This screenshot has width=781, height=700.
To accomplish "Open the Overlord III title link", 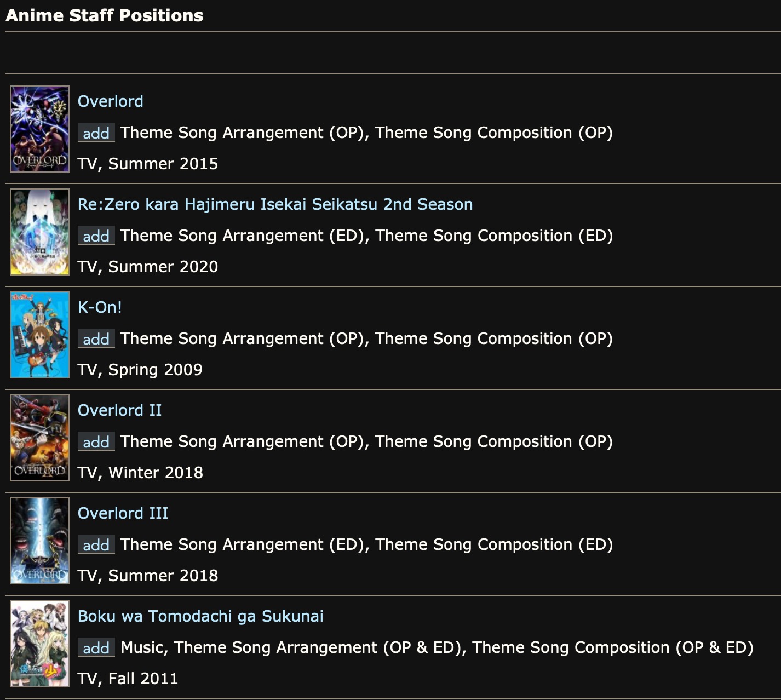I will coord(123,513).
